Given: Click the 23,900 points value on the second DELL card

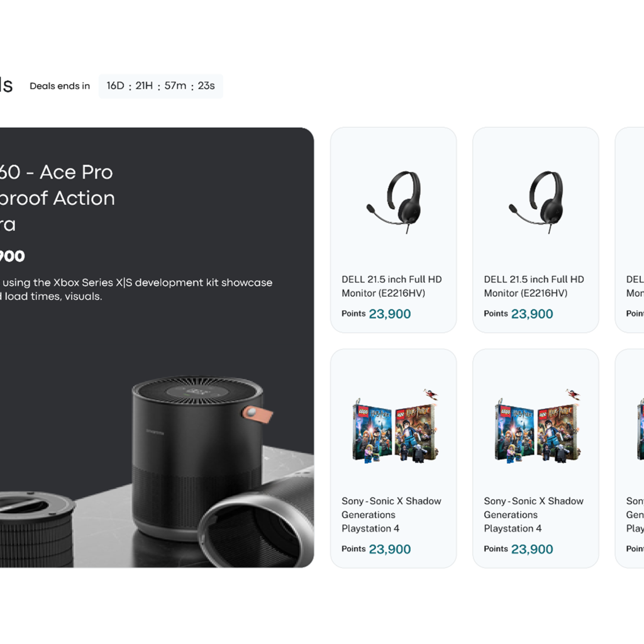Looking at the screenshot, I should (x=531, y=314).
